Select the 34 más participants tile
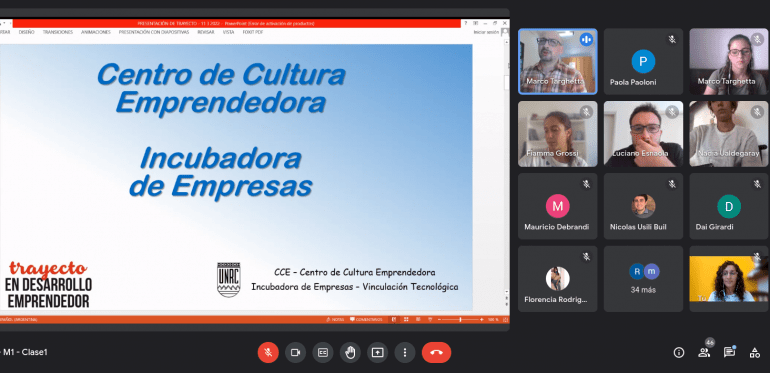The width and height of the screenshot is (770, 373). click(643, 279)
